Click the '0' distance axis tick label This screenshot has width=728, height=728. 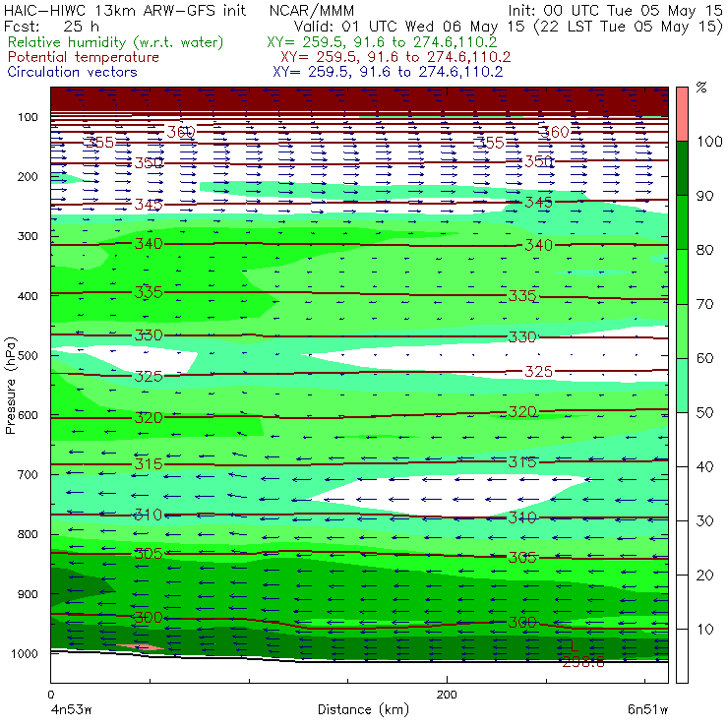(x=50, y=695)
